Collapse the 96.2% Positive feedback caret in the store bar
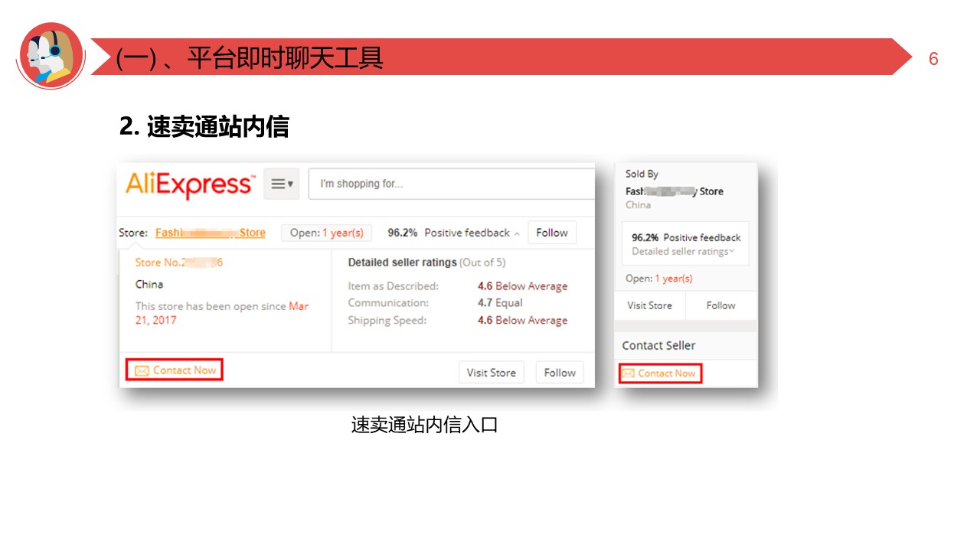This screenshot has height=551, width=980. coord(517,233)
